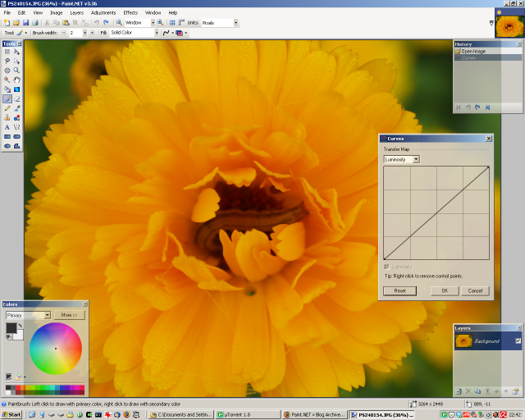Swap primary and secondary colors arrow
The width and height of the screenshot is (525, 420).
pos(21,326)
